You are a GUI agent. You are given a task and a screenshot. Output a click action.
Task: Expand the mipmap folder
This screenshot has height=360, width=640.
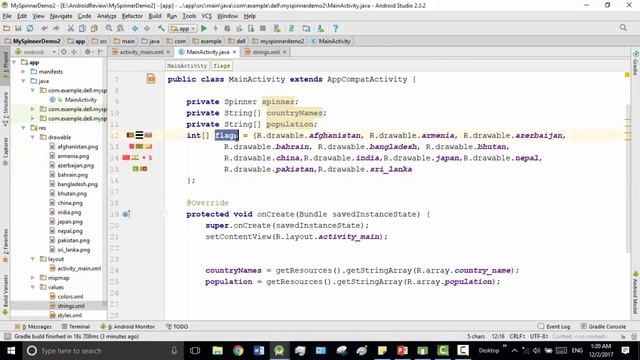point(33,278)
